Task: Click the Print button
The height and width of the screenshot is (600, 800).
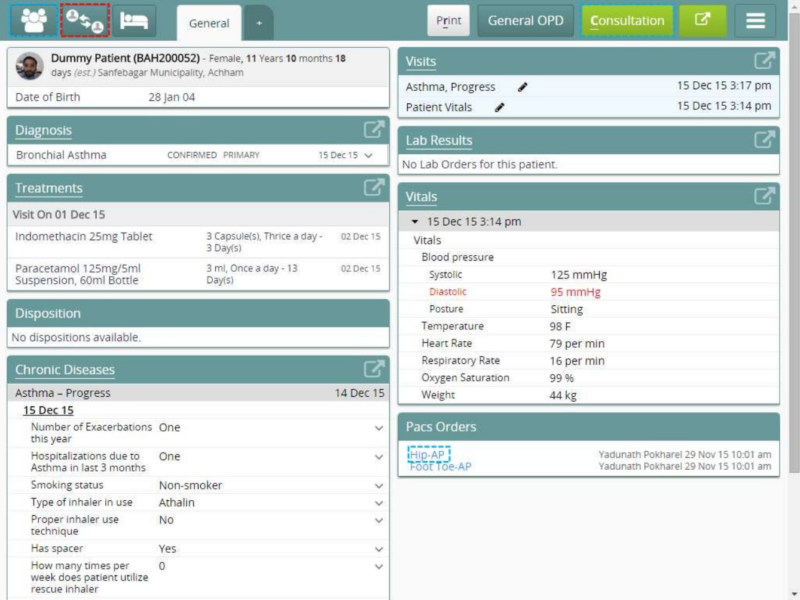Action: [447, 18]
